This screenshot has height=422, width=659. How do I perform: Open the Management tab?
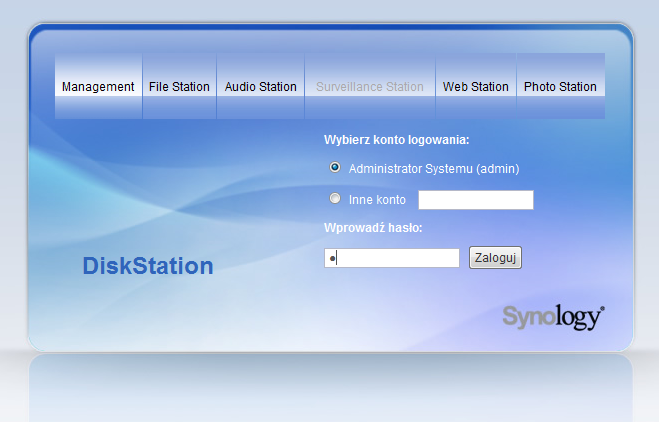click(98, 86)
